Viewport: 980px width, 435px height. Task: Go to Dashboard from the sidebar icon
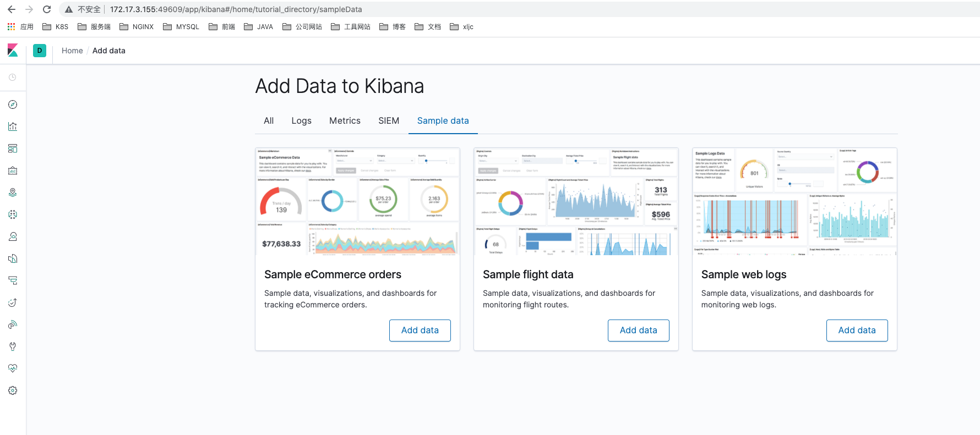click(13, 148)
